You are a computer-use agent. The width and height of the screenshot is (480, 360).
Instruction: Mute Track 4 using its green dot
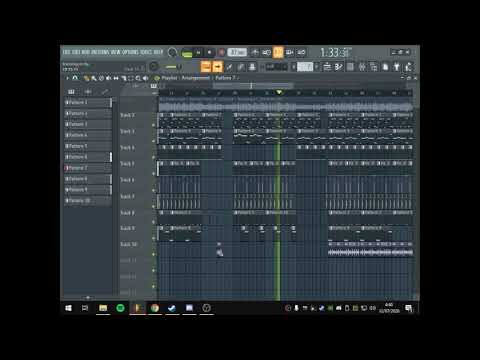154,157
